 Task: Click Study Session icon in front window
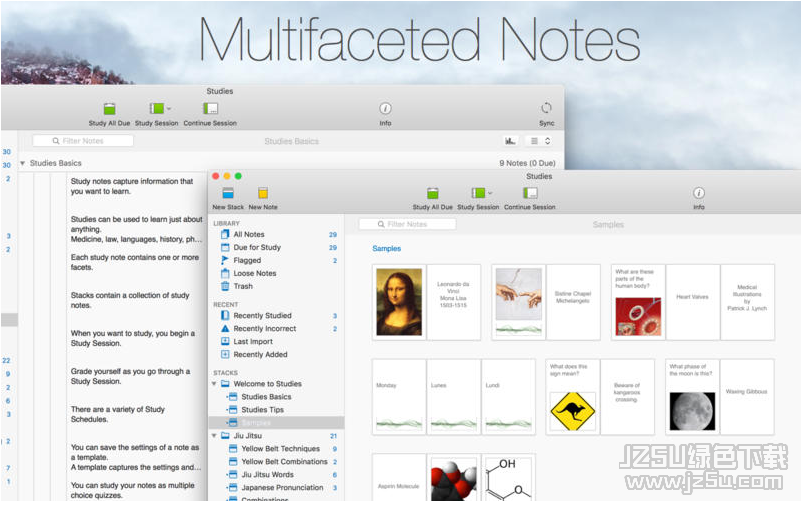click(479, 193)
